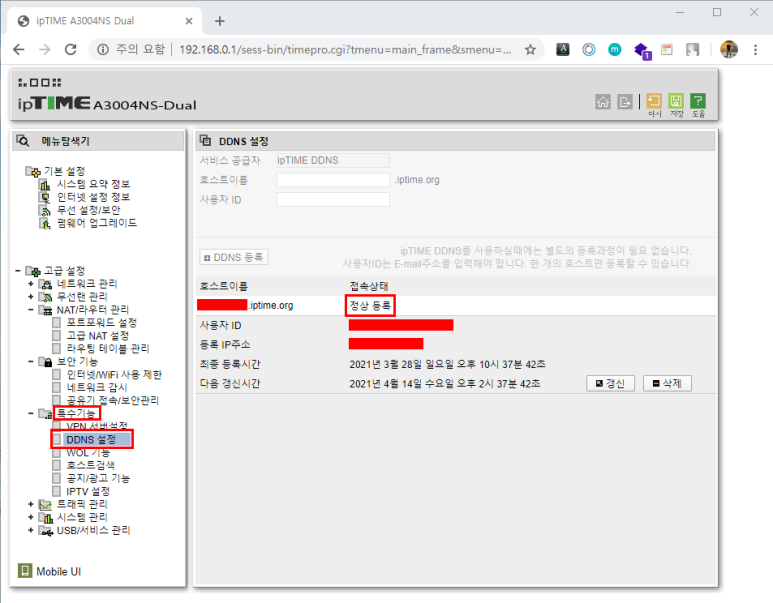
Task: Open 시스템 요약 정보 page
Action: [x=93, y=184]
